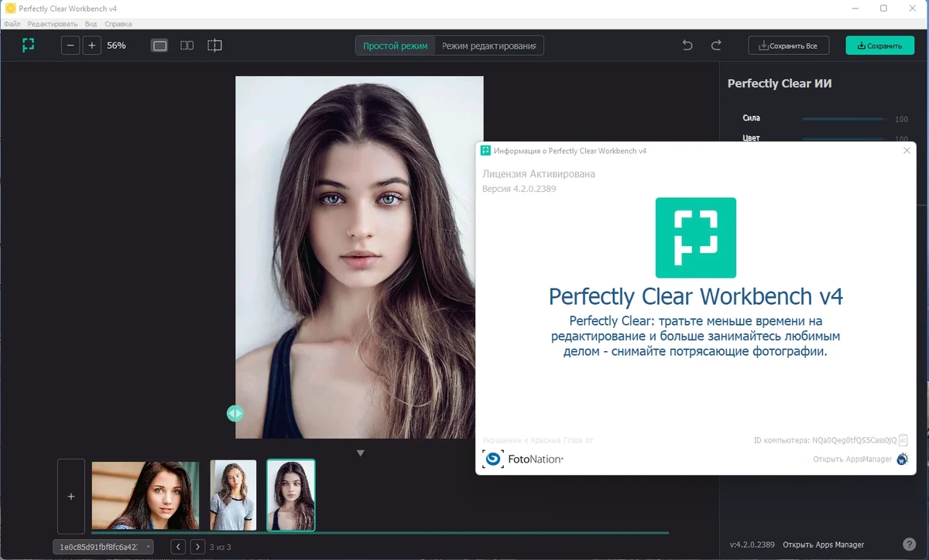Image resolution: width=929 pixels, height=560 pixels.
Task: Click the 56% zoom value
Action: 116,46
